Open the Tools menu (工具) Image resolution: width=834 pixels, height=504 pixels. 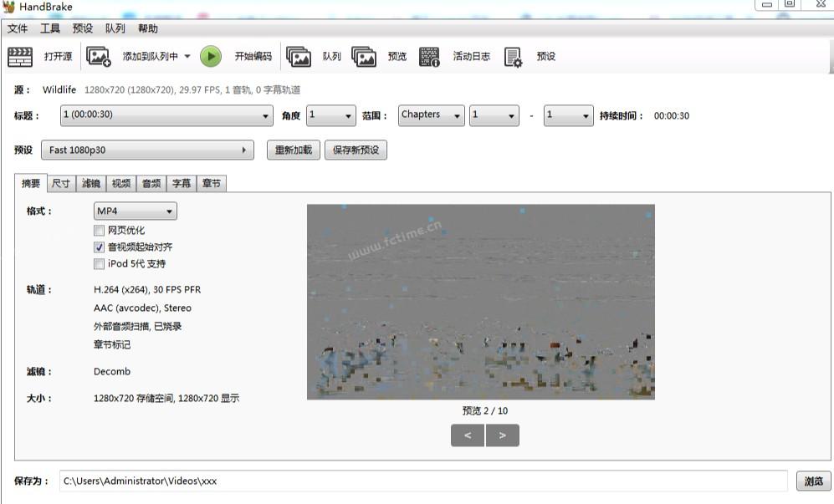[x=50, y=28]
